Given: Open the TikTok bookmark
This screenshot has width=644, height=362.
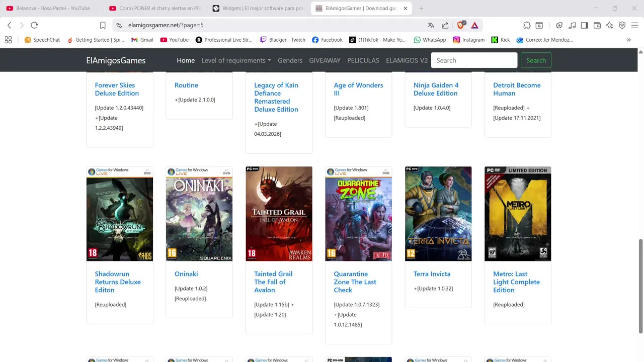Looking at the screenshot, I should point(377,40).
